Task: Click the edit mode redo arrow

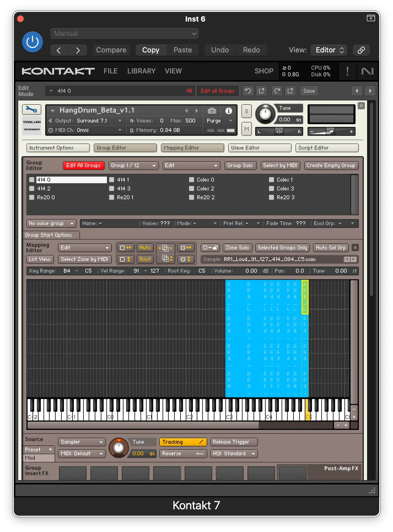Action: [277, 91]
